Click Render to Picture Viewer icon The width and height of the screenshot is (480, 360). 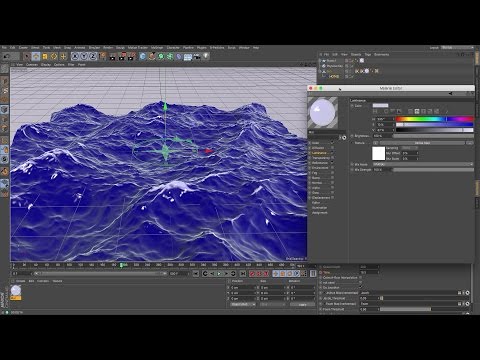point(122,56)
